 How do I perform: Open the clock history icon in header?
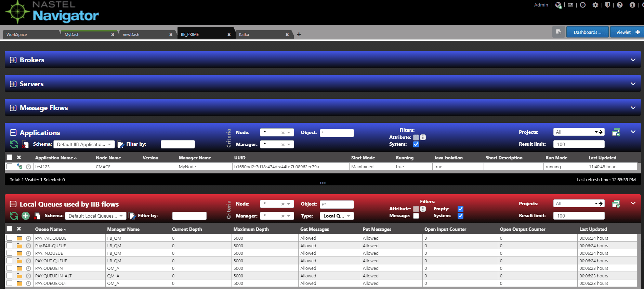[583, 5]
